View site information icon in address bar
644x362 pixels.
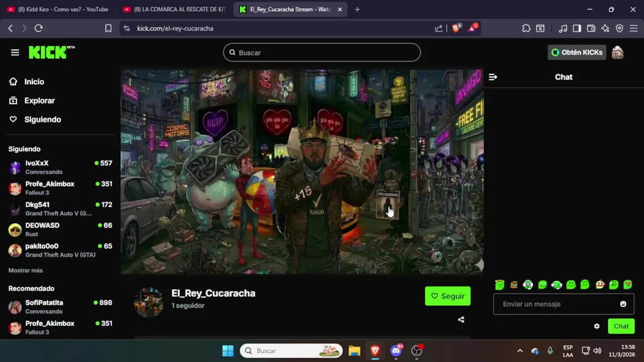[x=126, y=29]
